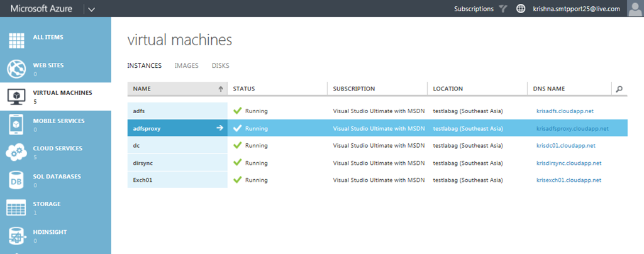Select STORAGE in the sidebar
644x254 pixels.
pyautogui.click(x=47, y=204)
